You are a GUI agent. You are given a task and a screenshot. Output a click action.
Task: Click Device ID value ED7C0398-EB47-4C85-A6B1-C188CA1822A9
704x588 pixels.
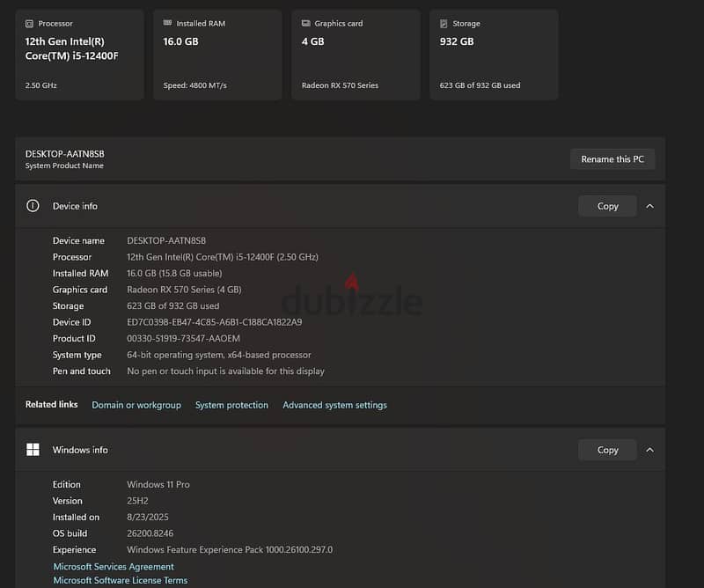click(x=214, y=322)
